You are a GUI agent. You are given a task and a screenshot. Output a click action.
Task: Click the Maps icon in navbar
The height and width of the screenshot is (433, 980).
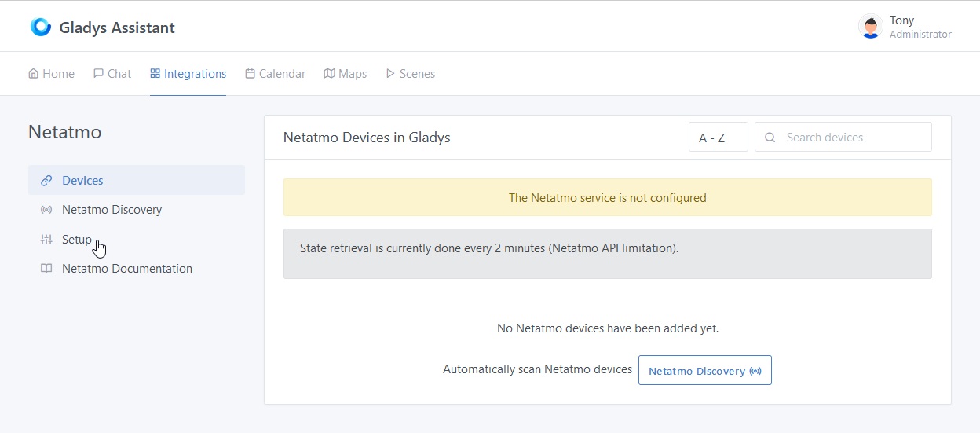(x=330, y=74)
